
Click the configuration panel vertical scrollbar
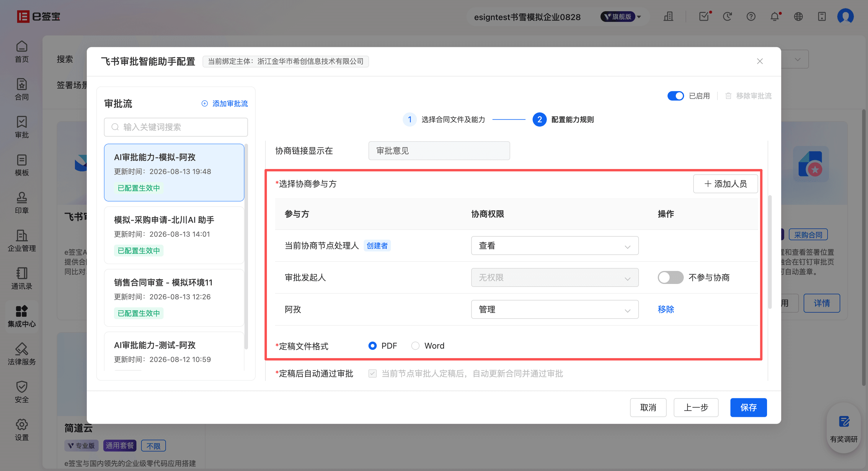coord(770,251)
